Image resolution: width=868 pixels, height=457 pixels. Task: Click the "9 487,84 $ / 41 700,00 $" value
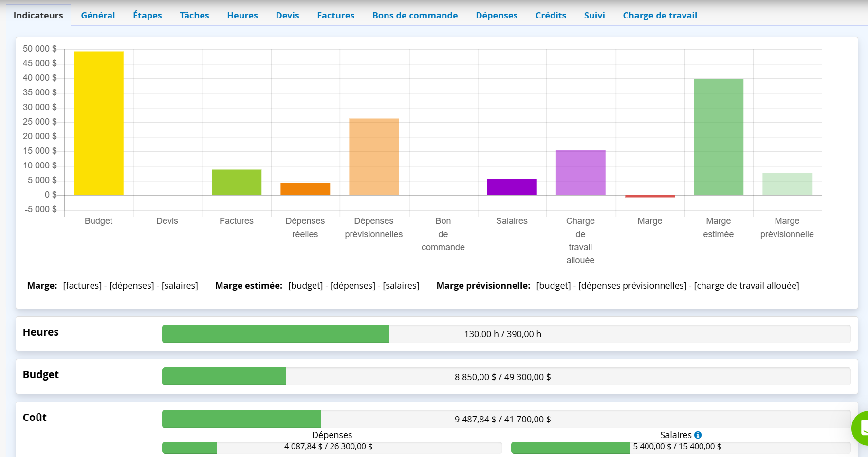click(x=503, y=420)
